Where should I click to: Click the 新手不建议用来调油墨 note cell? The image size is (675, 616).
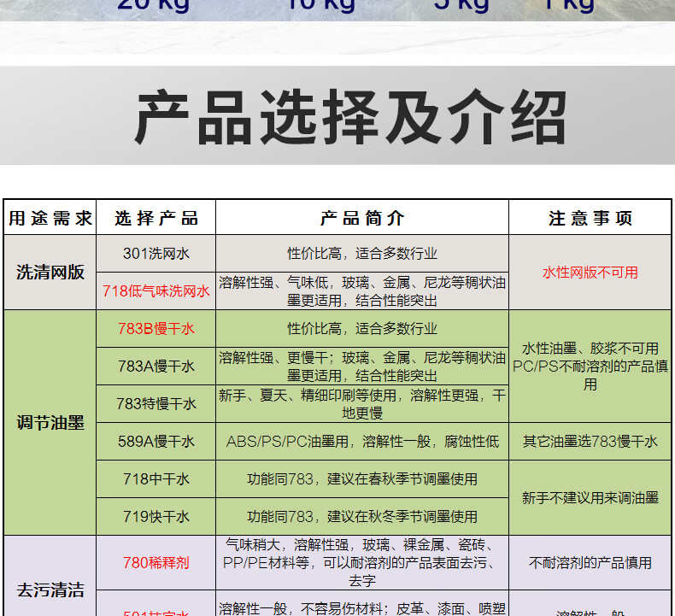tap(590, 498)
